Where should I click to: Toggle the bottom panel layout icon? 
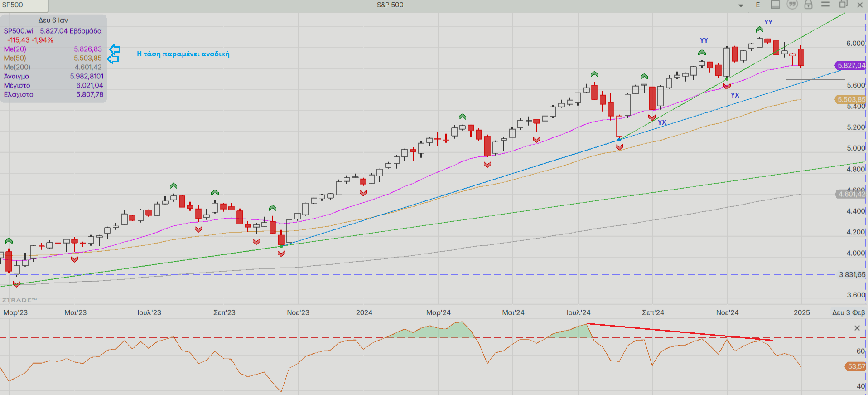[775, 5]
